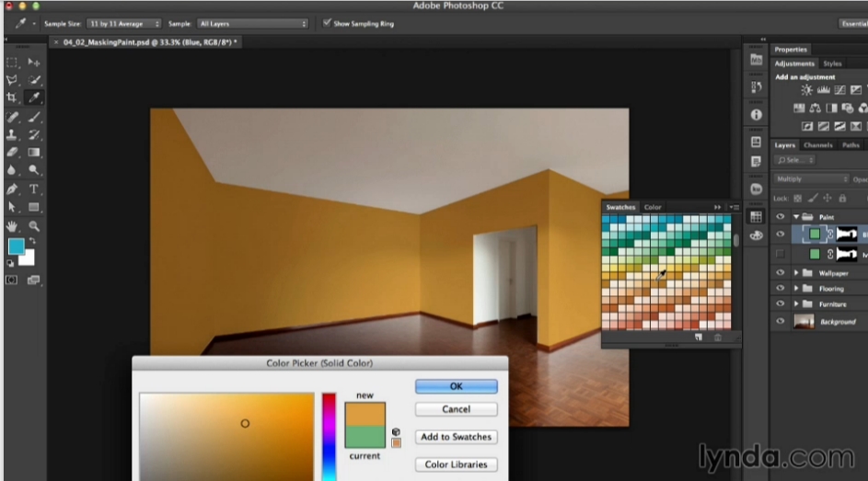Switch to the Color tab
The image size is (868, 481).
coord(653,207)
